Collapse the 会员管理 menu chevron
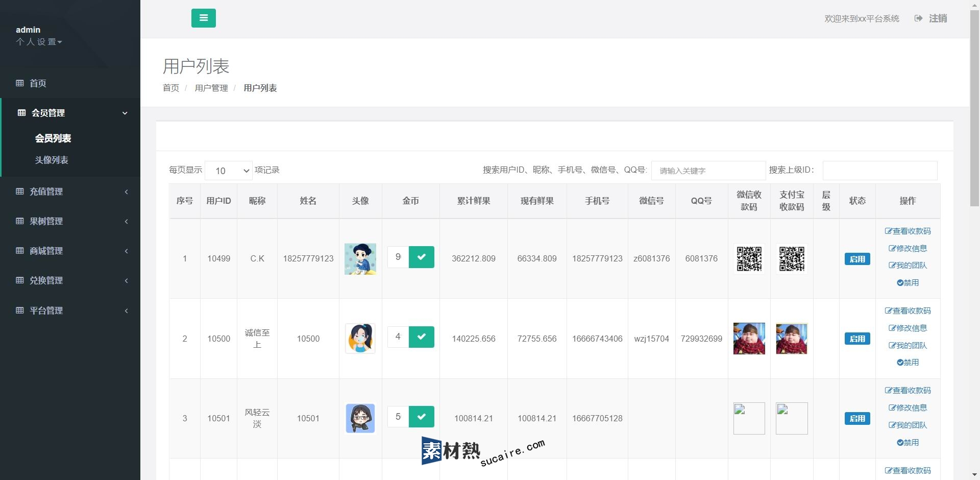 (125, 113)
